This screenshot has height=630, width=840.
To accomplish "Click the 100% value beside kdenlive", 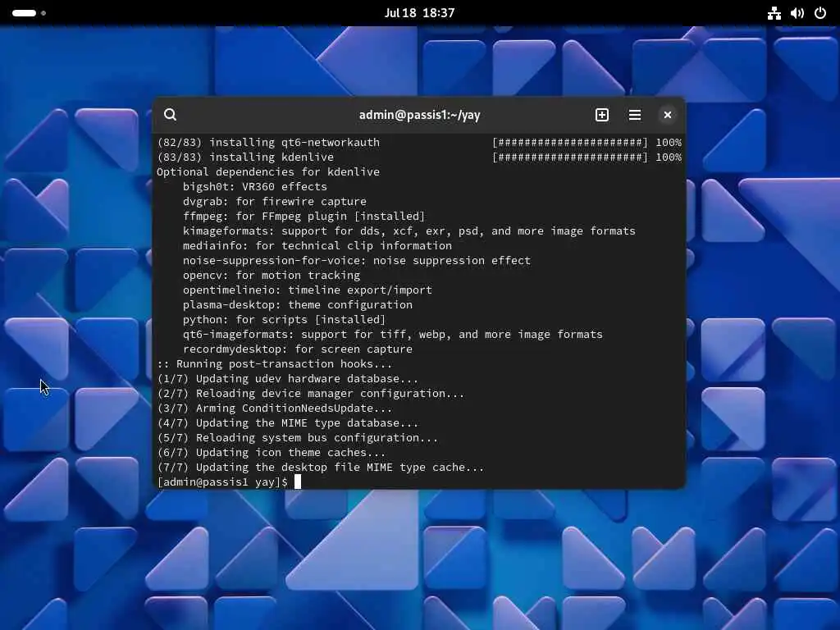I will tap(669, 157).
